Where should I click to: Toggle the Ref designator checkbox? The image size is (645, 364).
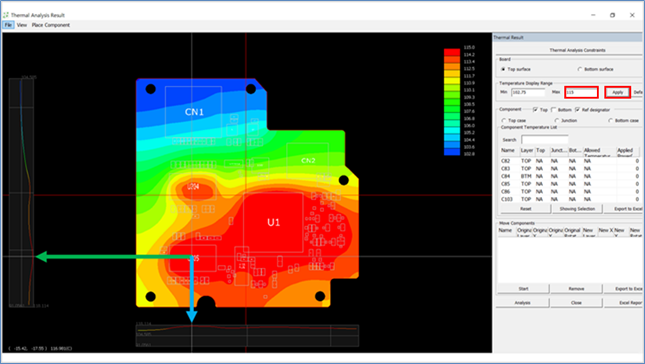click(578, 110)
